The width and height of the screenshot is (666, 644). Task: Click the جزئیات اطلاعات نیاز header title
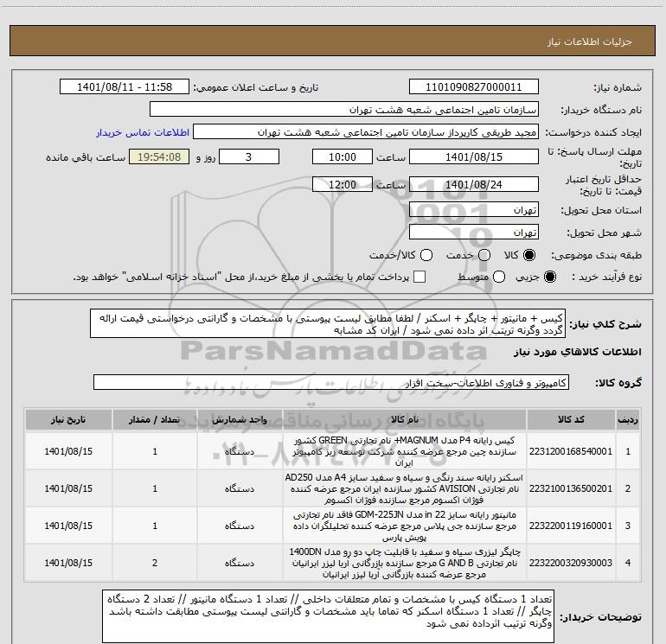pos(589,41)
